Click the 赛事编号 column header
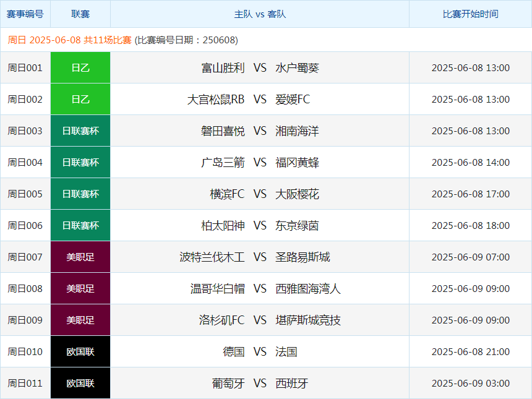 click(25, 14)
